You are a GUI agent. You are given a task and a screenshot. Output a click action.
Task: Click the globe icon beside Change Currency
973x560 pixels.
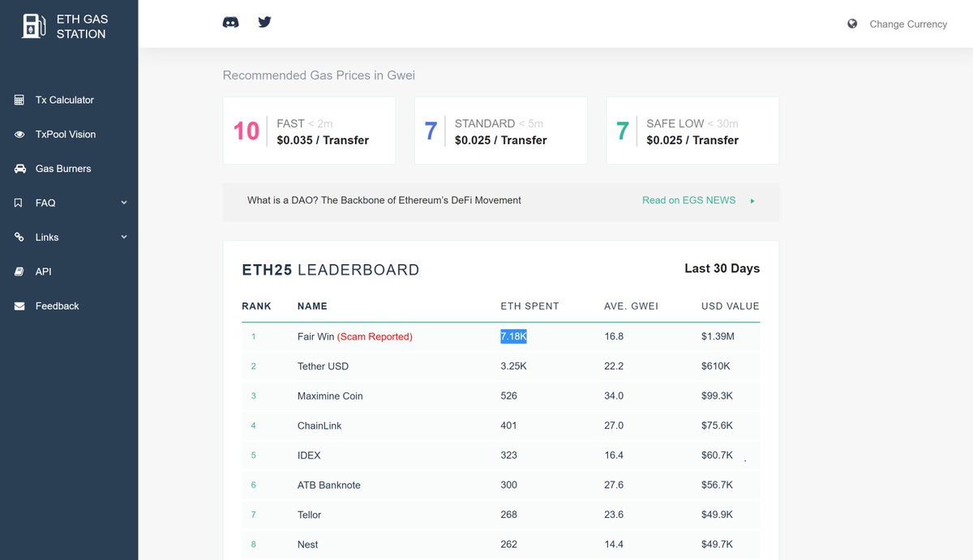[x=852, y=24]
